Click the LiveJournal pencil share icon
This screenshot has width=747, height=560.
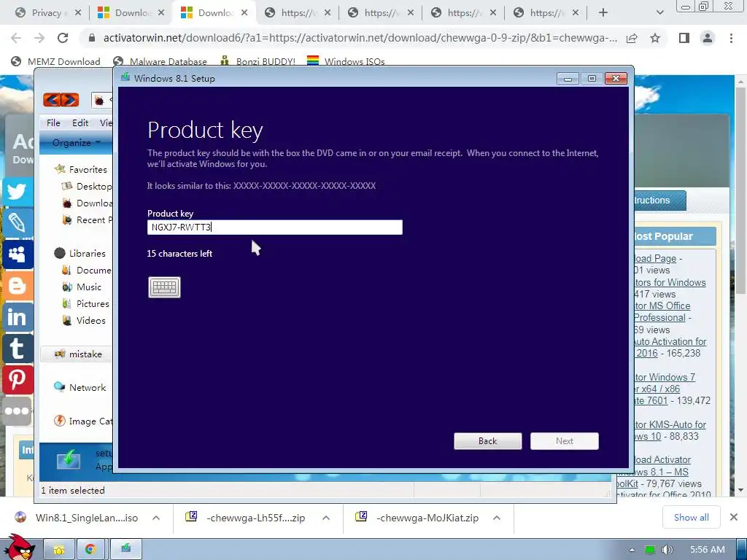pos(18,223)
